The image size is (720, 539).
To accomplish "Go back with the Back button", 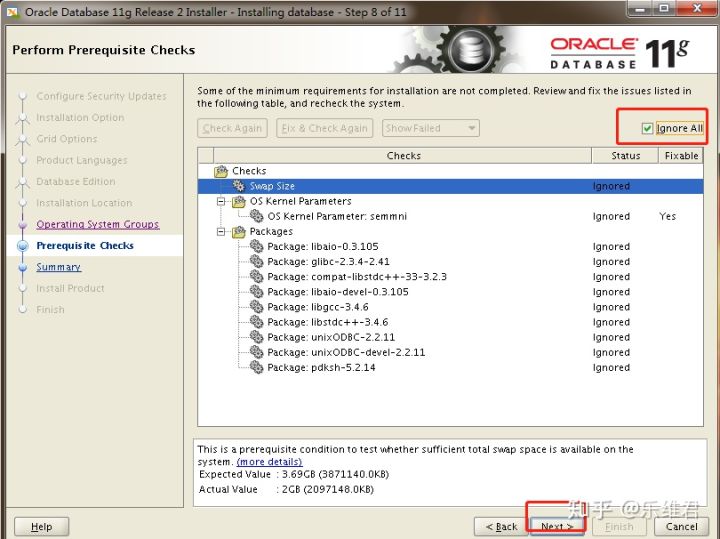I will [x=501, y=526].
